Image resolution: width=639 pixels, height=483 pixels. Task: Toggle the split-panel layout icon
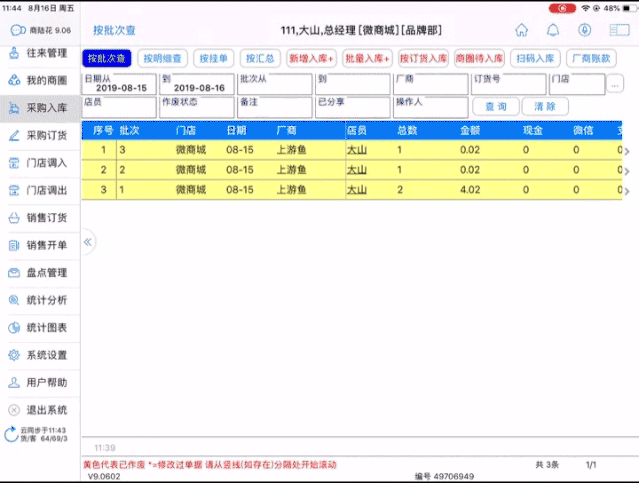point(619,30)
